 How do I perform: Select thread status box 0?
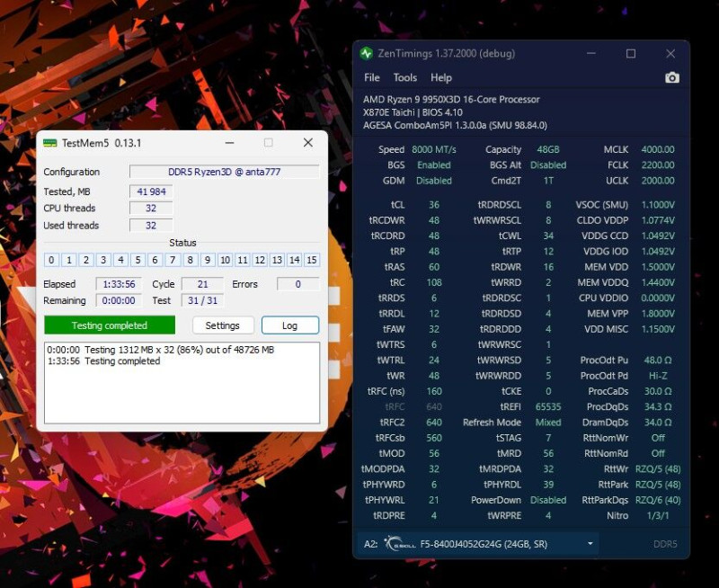[51, 260]
